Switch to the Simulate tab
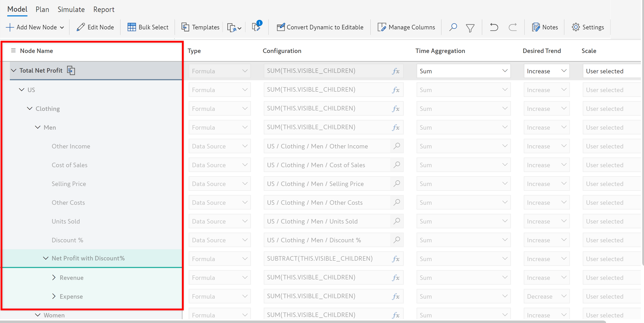Screen dimensions: 644x323 click(x=71, y=10)
